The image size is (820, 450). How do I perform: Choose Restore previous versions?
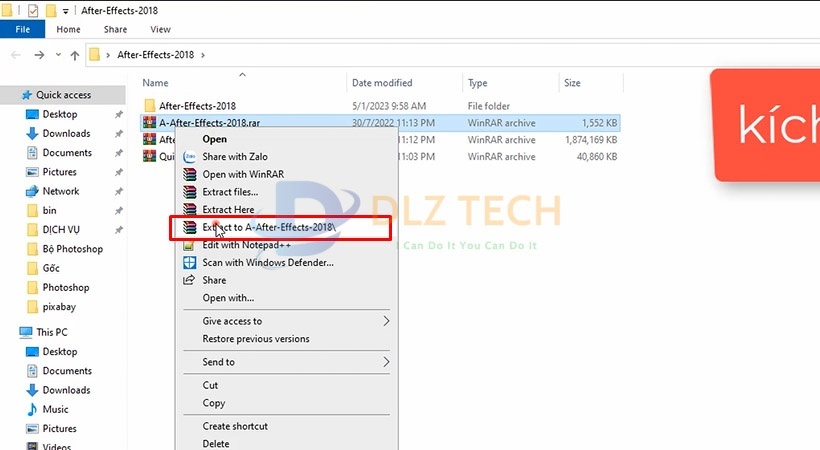coord(256,339)
